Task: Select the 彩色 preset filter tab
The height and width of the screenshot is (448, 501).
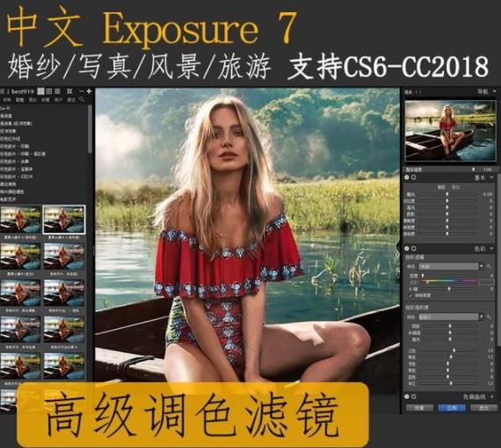Action: click(20, 100)
